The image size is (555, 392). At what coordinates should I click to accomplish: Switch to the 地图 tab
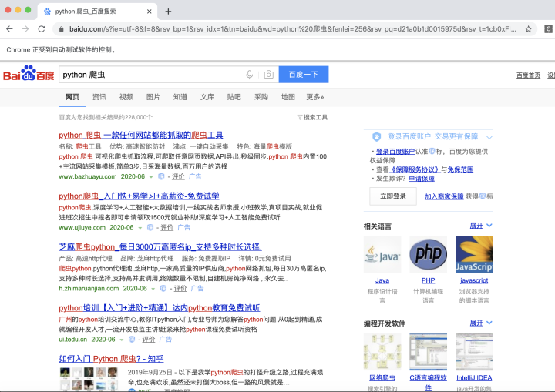coord(288,97)
